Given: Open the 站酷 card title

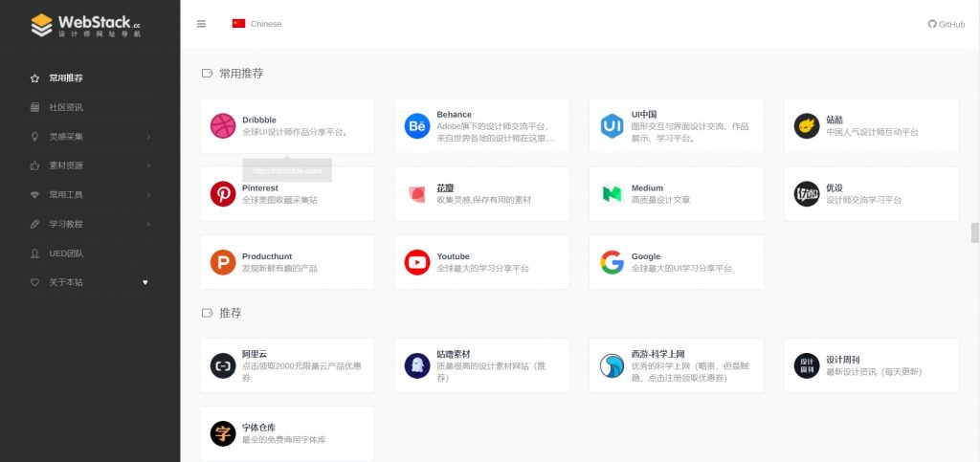Looking at the screenshot, I should click(x=835, y=120).
